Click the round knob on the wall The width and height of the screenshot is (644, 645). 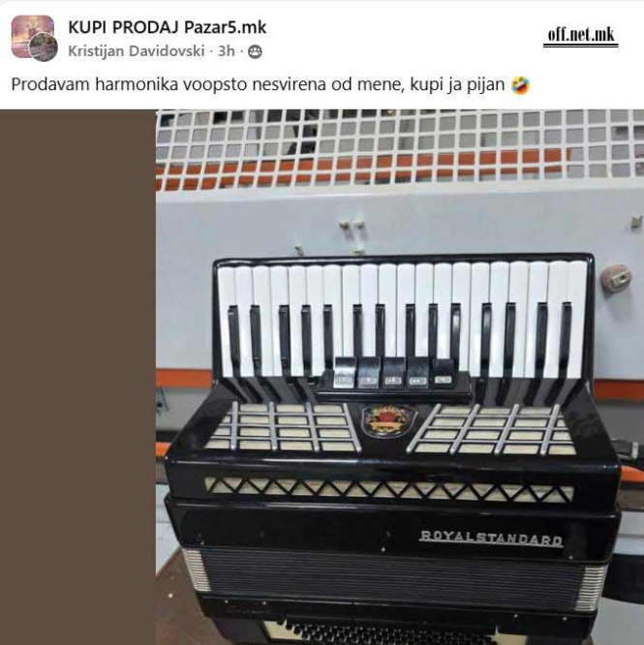click(x=617, y=279)
